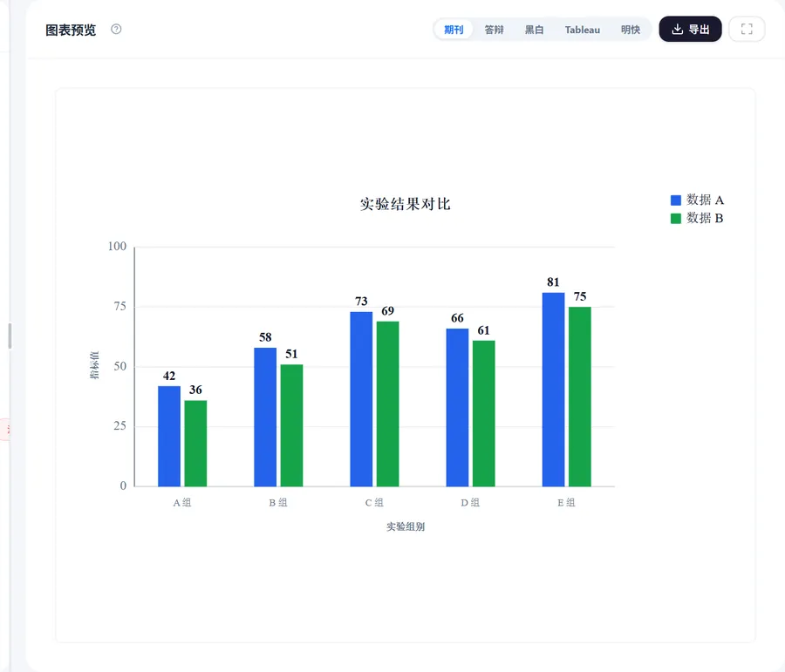Select the blue bar labeled 42

point(169,436)
